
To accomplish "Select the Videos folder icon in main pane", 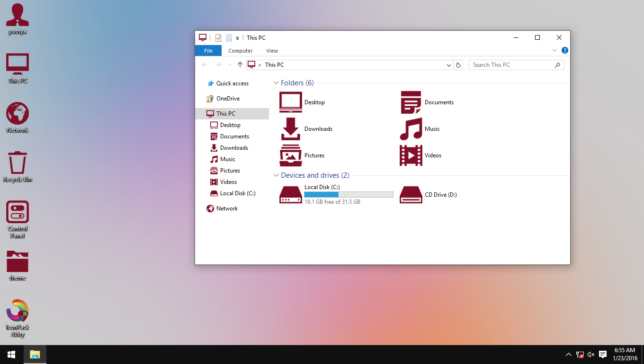I will click(411, 155).
